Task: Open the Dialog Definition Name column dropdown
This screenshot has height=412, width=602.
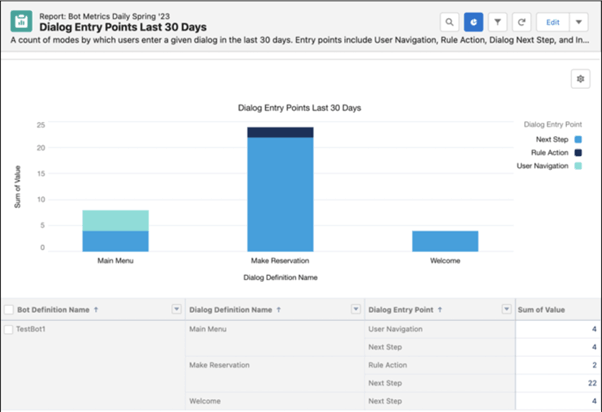Action: tap(355, 310)
